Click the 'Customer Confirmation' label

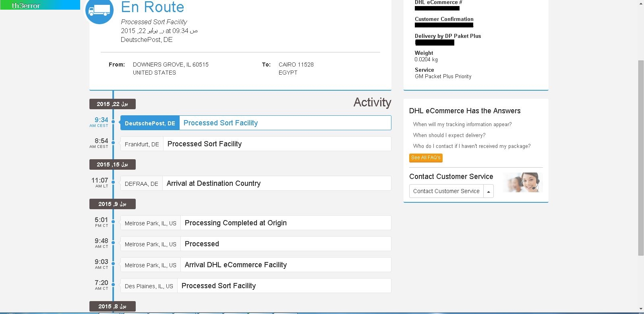pyautogui.click(x=444, y=19)
